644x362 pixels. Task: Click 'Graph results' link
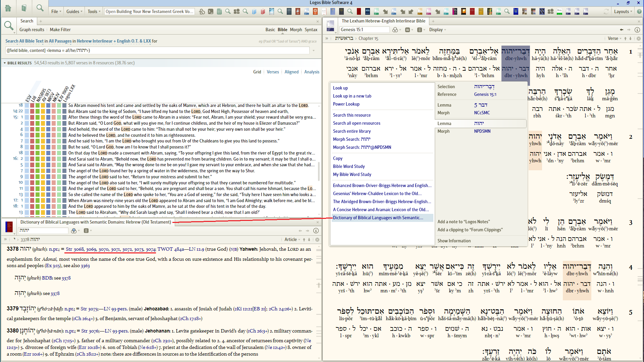pos(32,30)
